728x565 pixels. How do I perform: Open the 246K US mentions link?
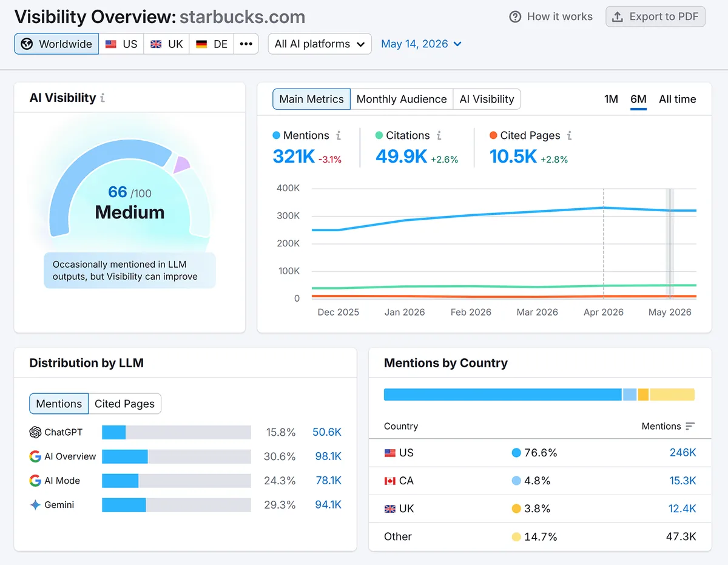(682, 453)
